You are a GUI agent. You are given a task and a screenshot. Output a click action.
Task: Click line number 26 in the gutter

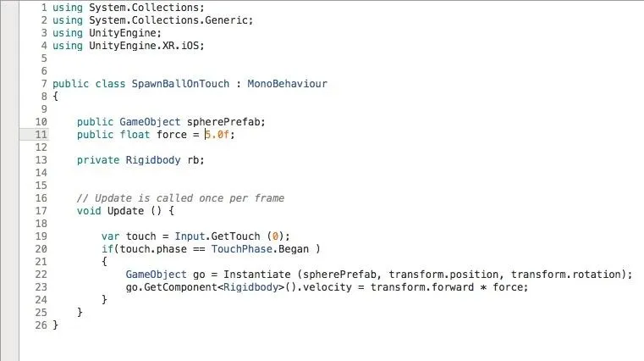41,325
